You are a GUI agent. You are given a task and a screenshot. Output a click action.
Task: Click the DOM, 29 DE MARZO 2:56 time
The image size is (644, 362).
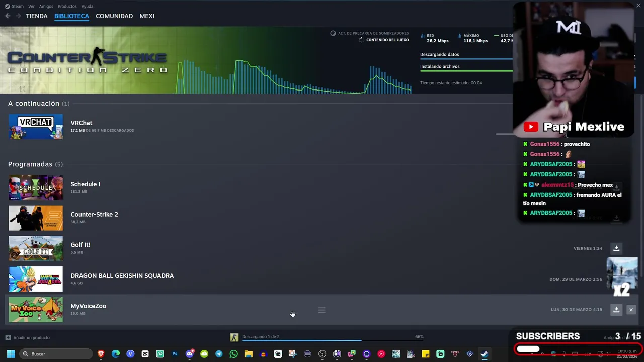click(576, 279)
